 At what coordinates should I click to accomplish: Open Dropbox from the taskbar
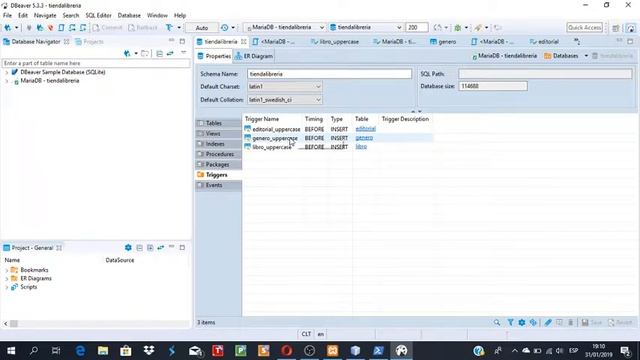(149, 351)
